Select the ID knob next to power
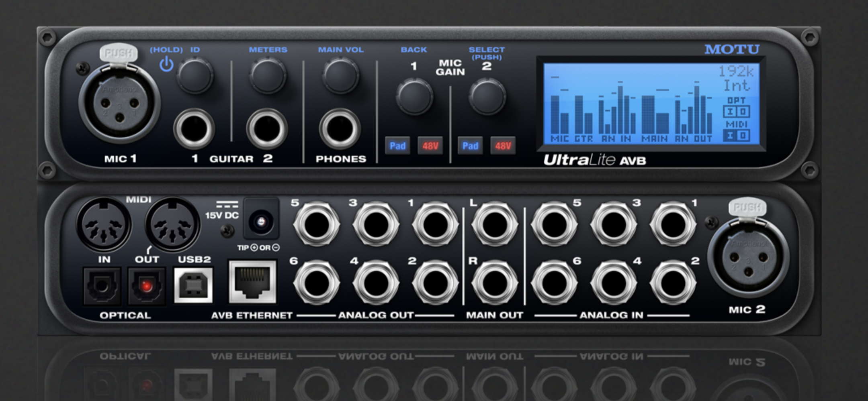Screen dimensions: 868x401 195,75
